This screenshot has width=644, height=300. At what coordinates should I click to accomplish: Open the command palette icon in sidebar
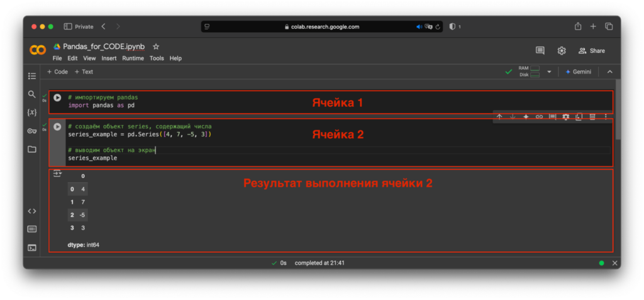(31, 229)
